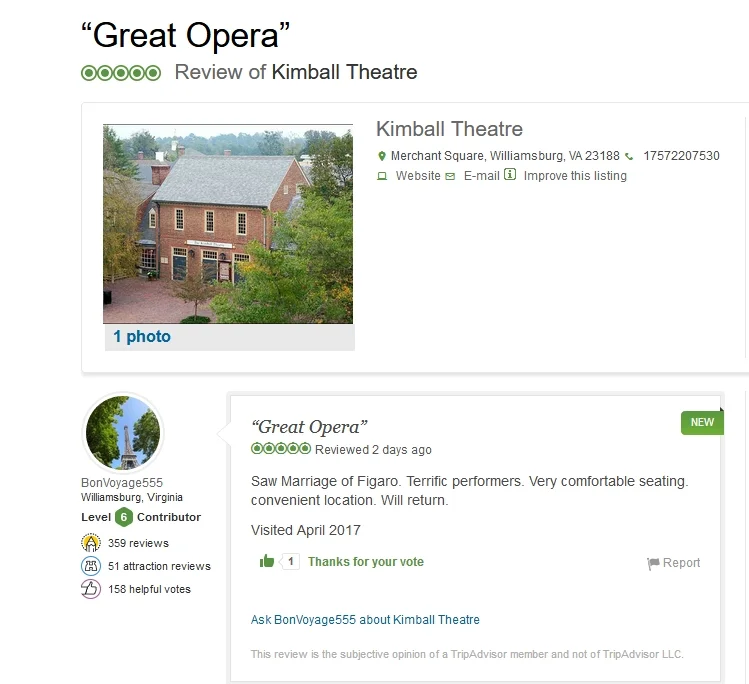Click the review text about Marriage of Figaro
Image resolution: width=749 pixels, height=684 pixels.
pyautogui.click(x=470, y=491)
